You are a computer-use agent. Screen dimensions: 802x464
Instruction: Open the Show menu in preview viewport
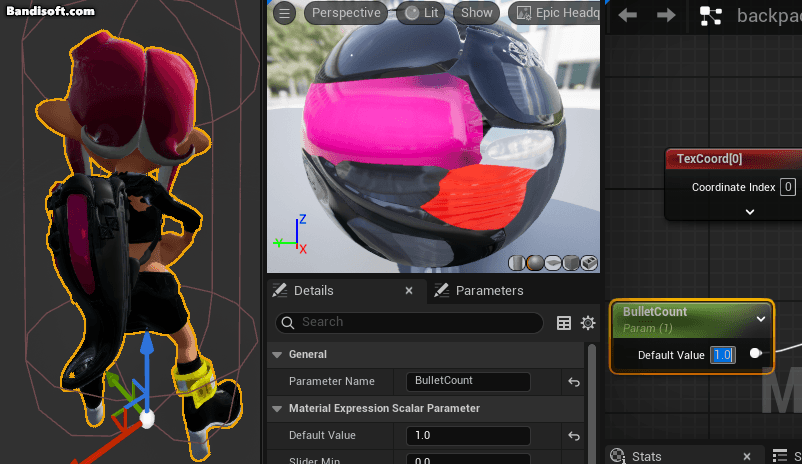coord(476,13)
